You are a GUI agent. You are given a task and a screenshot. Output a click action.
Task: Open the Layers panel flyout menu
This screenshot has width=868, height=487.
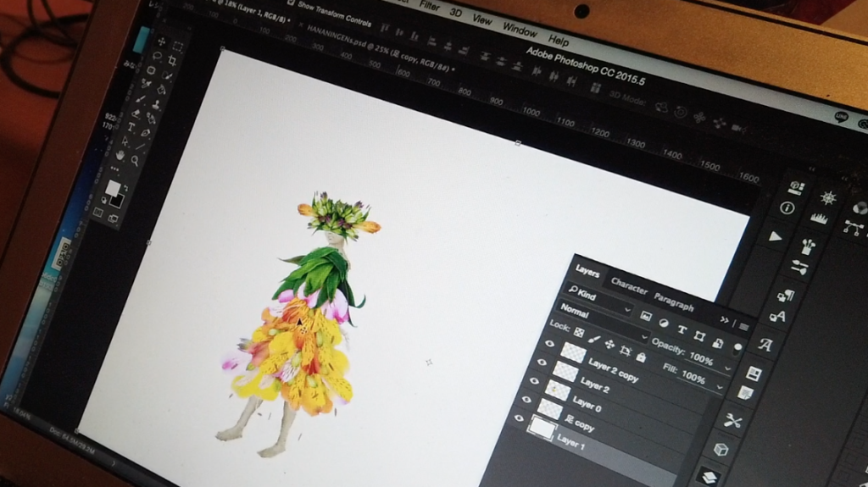click(744, 327)
